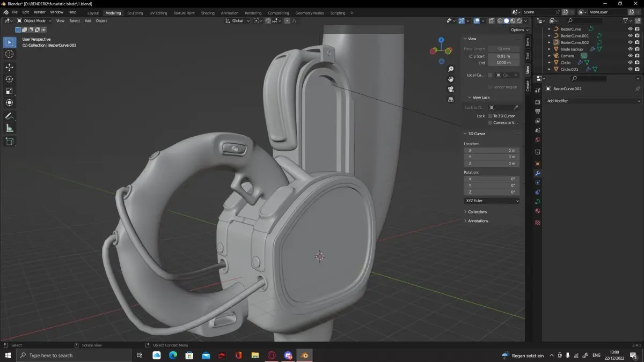Open the Tool sidebar tab
The image size is (644, 362).
[x=528, y=55]
